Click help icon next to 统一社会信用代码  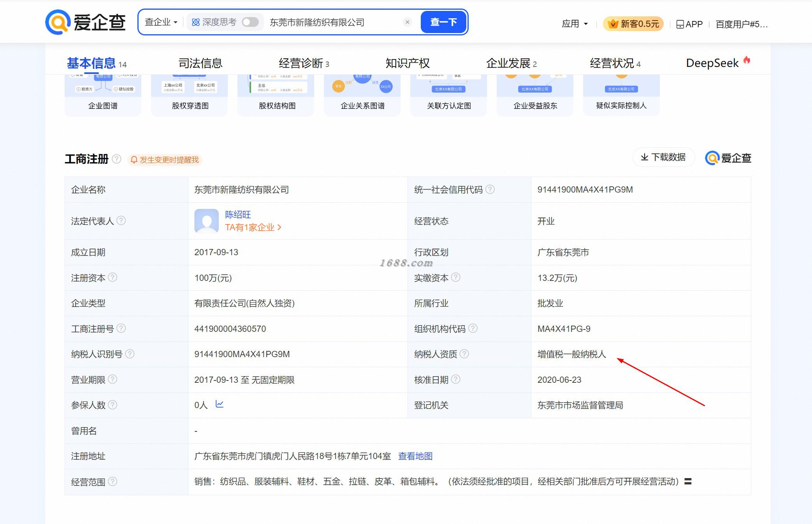(490, 189)
